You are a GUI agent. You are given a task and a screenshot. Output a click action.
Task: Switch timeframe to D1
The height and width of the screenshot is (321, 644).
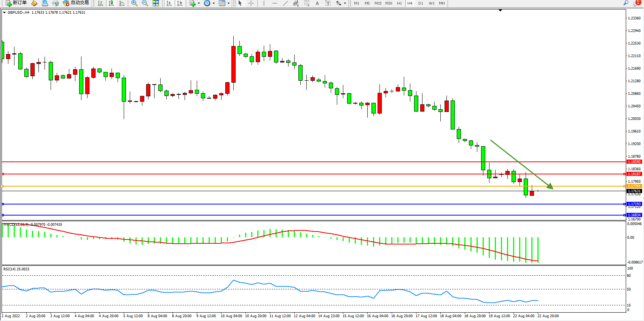coord(421,3)
